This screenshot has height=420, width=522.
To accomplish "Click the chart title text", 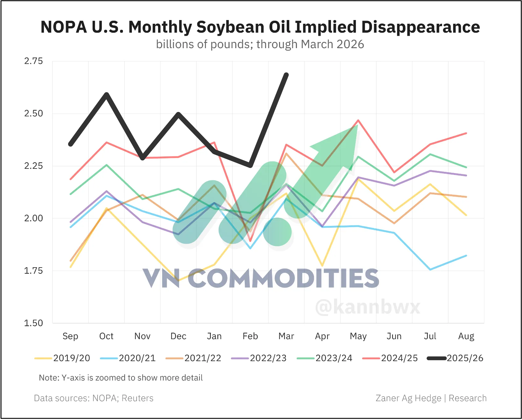I will [260, 27].
